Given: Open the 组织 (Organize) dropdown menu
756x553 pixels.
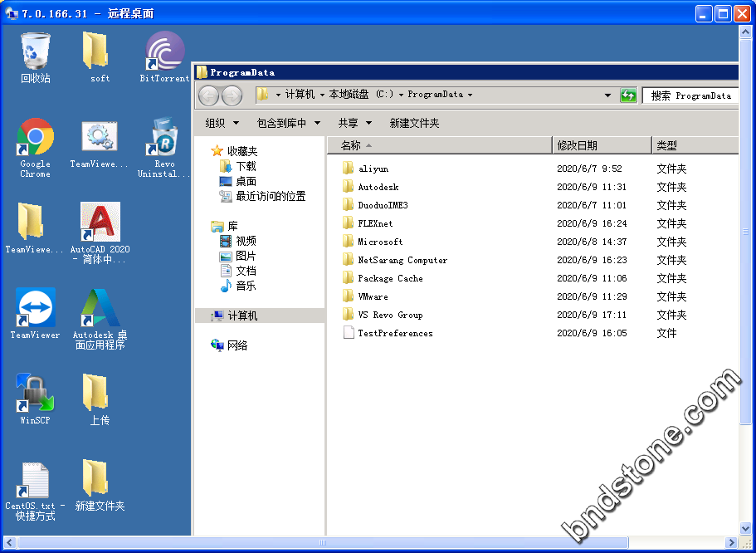Looking at the screenshot, I should coord(222,123).
